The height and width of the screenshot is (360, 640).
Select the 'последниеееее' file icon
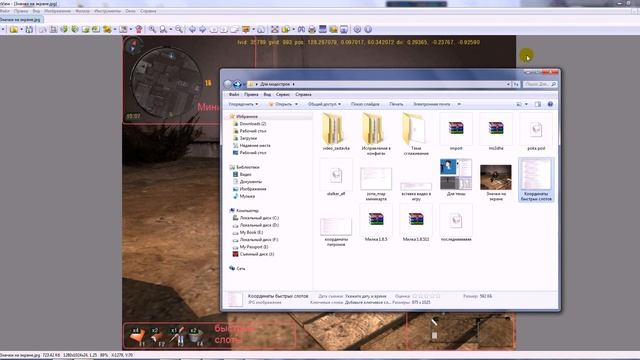pyautogui.click(x=456, y=223)
